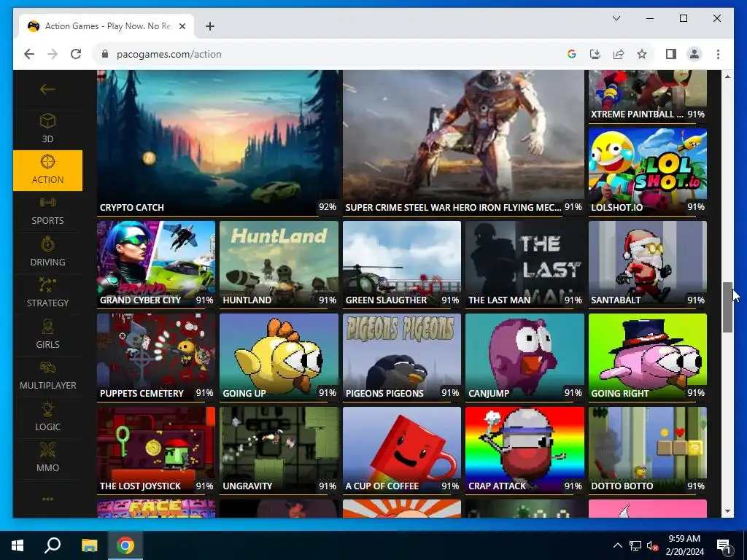The width and height of the screenshot is (747, 560).
Task: Select the Action Games browser tab
Action: coord(107,26)
